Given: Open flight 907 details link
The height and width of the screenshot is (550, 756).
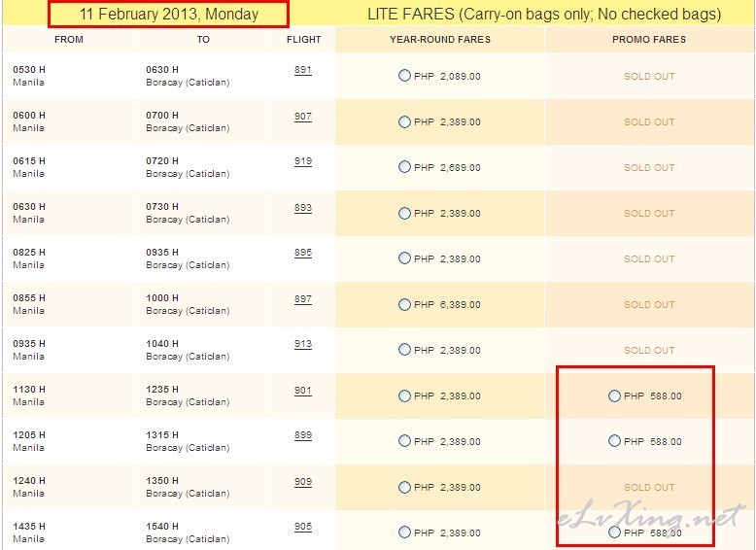Looking at the screenshot, I should tap(303, 117).
